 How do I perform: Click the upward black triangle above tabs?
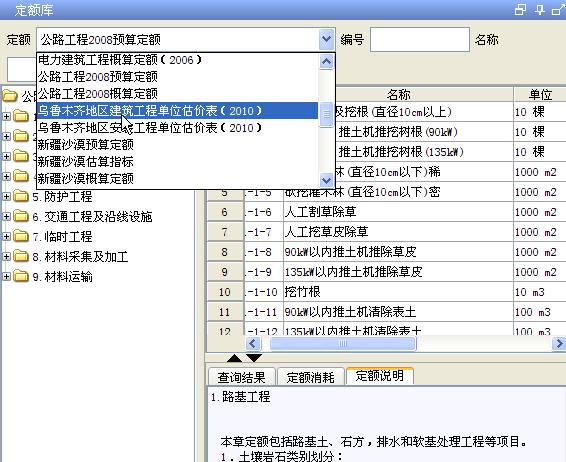point(234,358)
